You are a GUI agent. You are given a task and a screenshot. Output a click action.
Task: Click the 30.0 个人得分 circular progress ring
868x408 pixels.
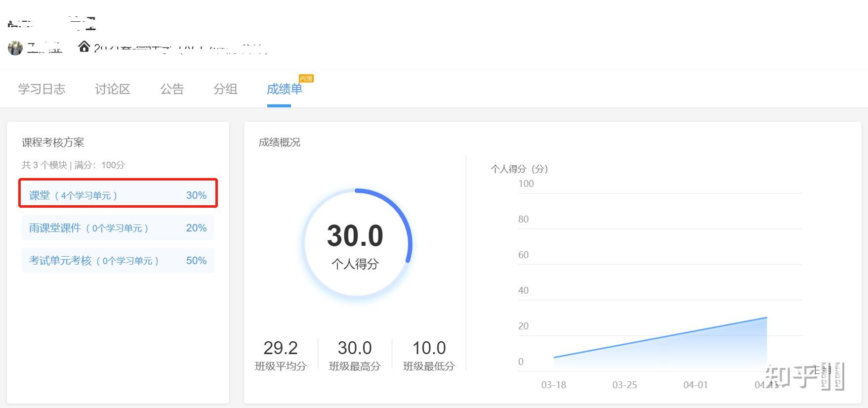click(x=356, y=243)
